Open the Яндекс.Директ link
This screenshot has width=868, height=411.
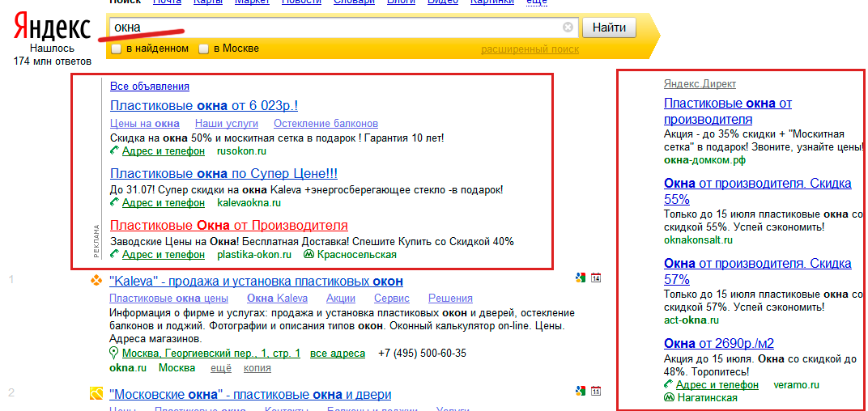coord(700,84)
